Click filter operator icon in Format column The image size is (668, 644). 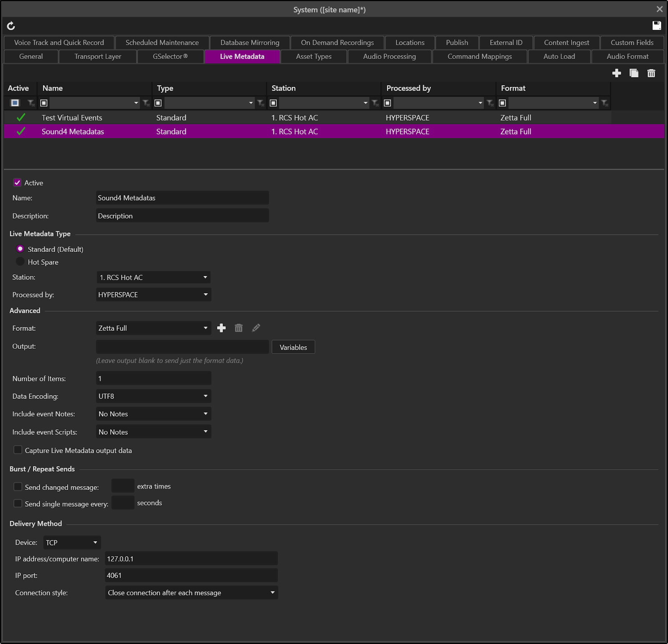point(502,103)
